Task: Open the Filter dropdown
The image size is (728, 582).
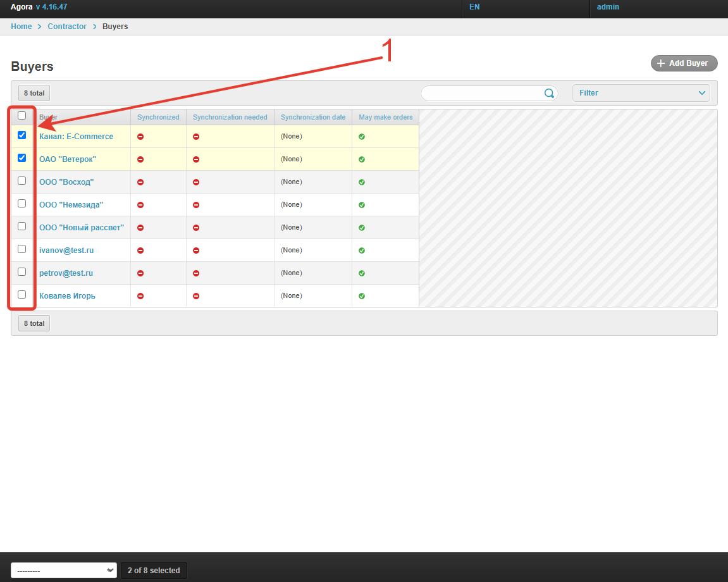Action: click(641, 93)
